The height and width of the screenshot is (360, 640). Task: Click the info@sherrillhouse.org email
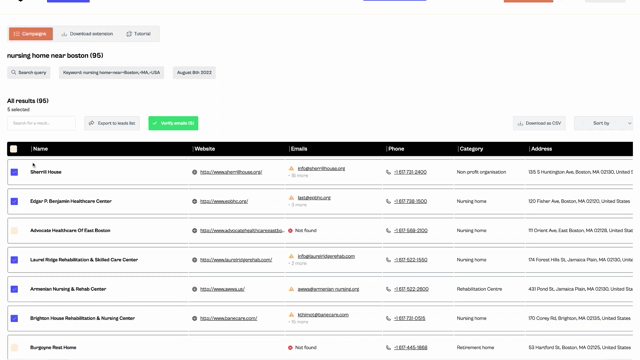click(321, 168)
